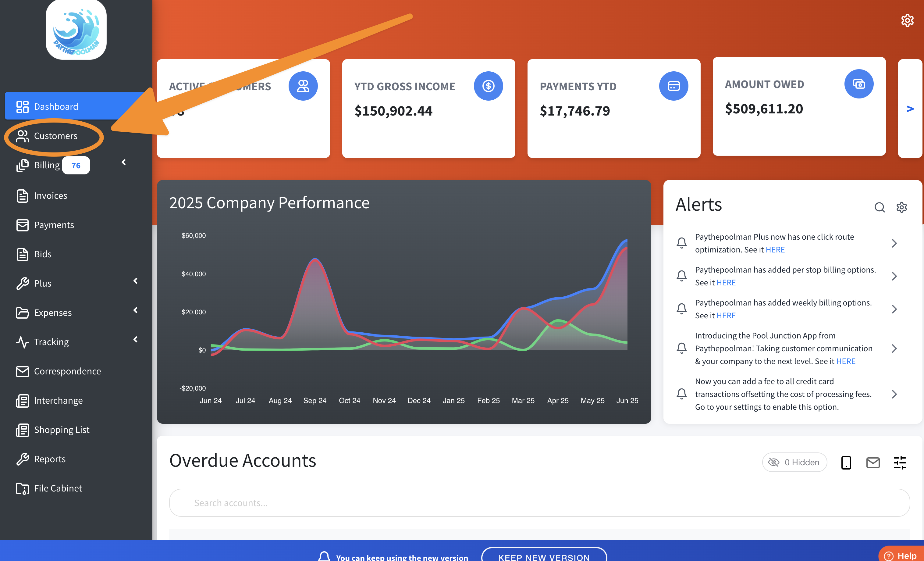
Task: Go to Invoices in the sidebar
Action: 50,195
